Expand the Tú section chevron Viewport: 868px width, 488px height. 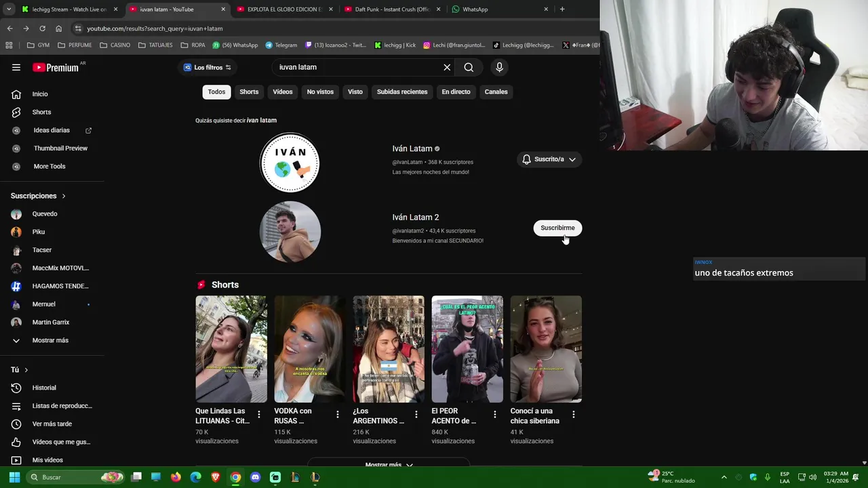pos(26,370)
